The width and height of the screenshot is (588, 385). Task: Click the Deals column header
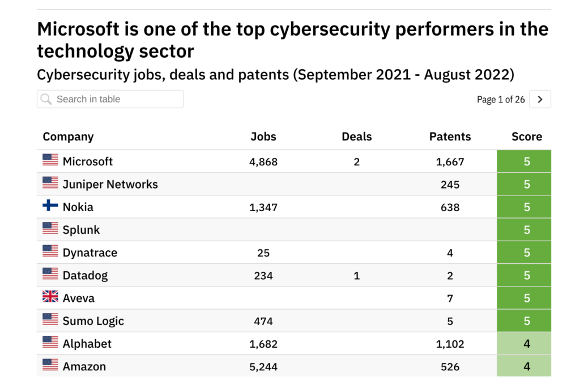pyautogui.click(x=357, y=136)
